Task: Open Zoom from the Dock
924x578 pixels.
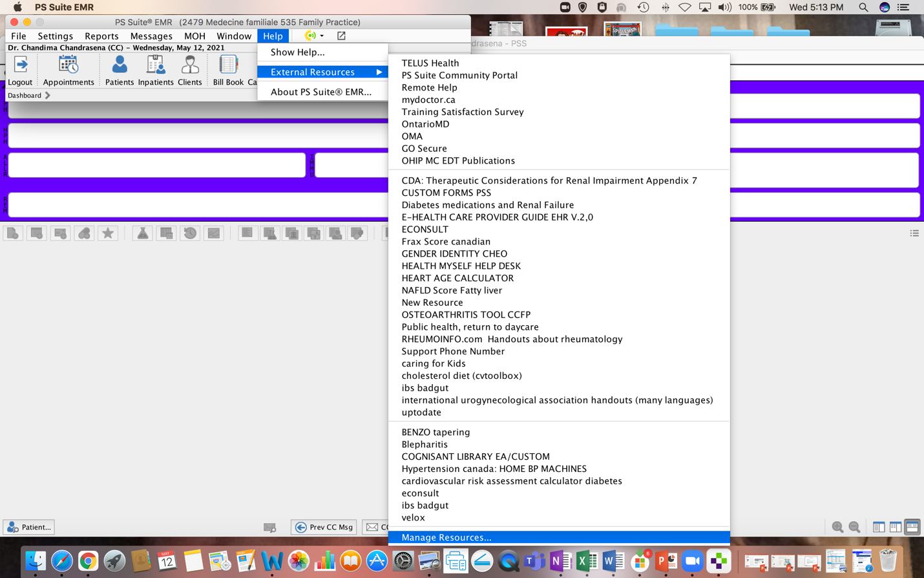Action: point(692,561)
